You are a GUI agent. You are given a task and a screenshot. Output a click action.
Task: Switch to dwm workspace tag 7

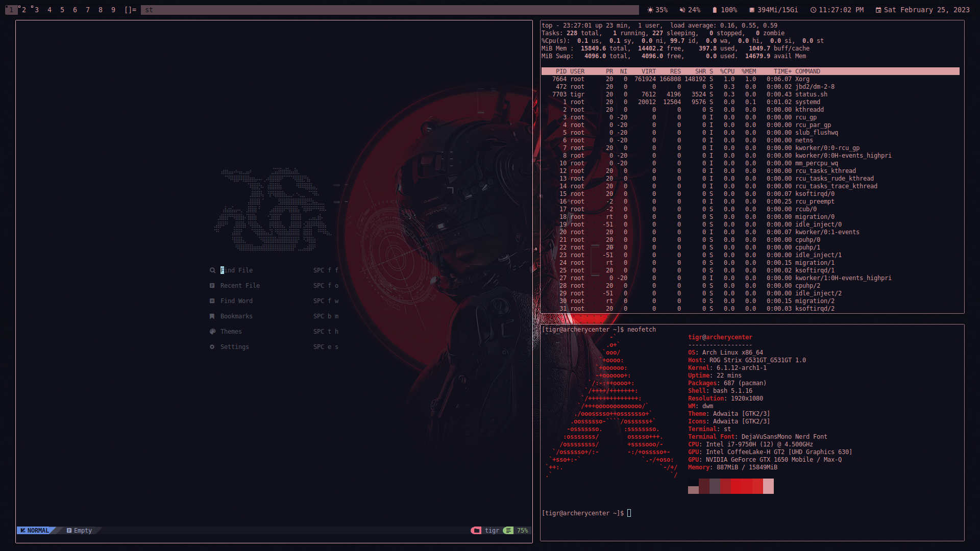click(88, 10)
